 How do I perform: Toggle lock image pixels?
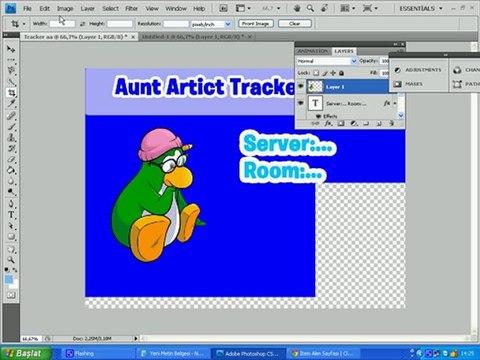[x=325, y=73]
